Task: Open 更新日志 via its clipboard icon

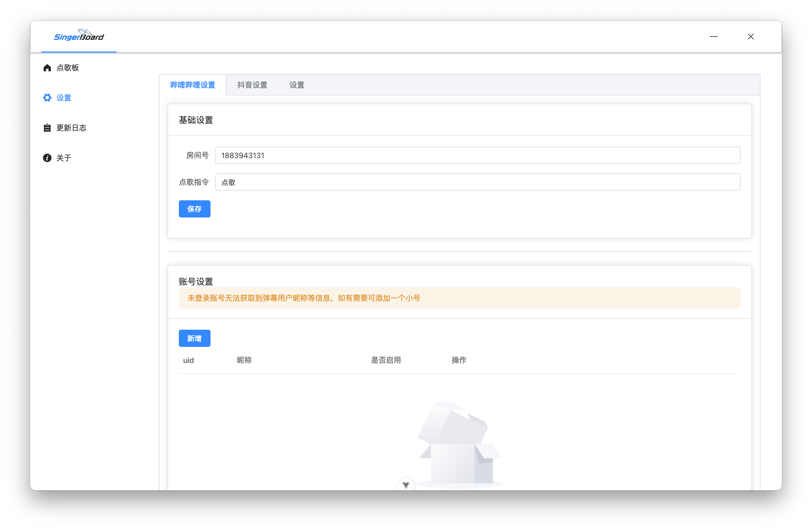Action: tap(47, 128)
